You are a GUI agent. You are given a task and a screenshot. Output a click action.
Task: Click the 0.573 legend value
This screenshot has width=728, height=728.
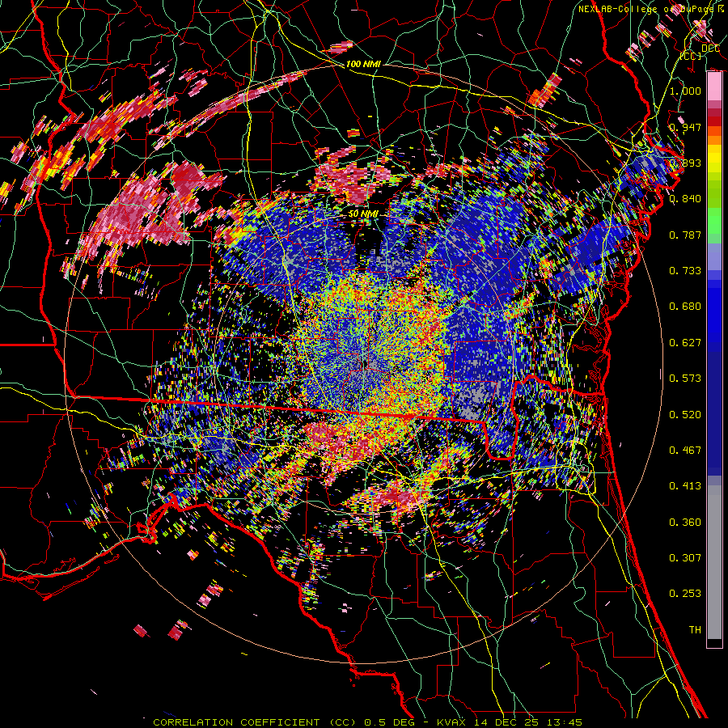pos(685,379)
